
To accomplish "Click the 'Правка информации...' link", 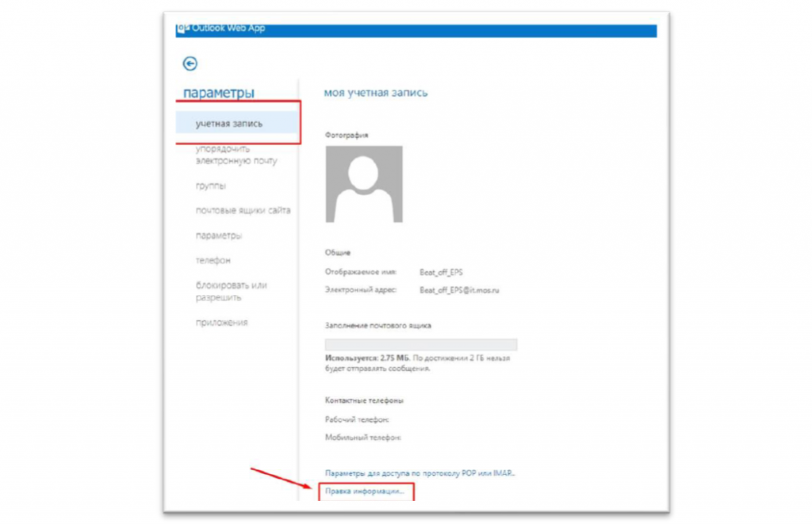I will 366,492.
